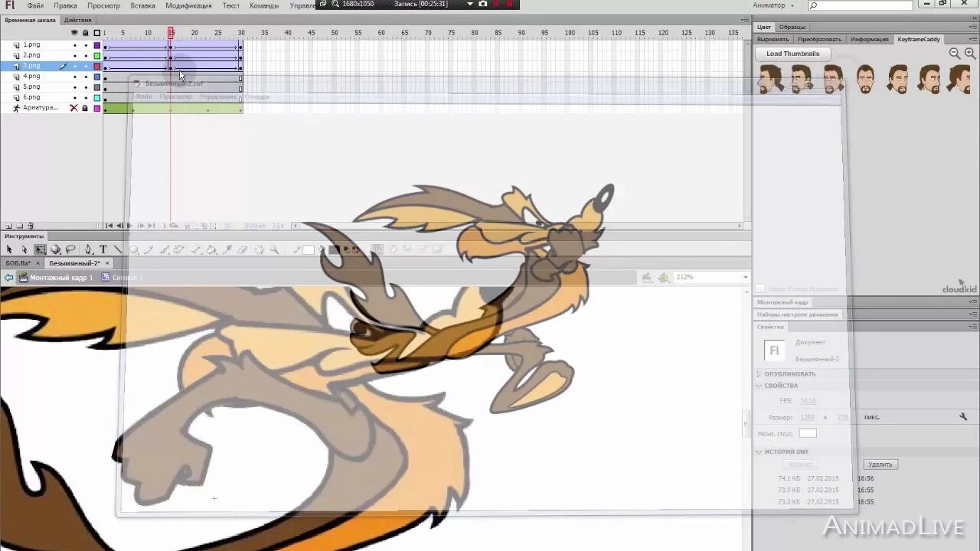Image resolution: width=980 pixels, height=551 pixels.
Task: Collapse the right panel dock with double arrows
Action: pos(973,19)
